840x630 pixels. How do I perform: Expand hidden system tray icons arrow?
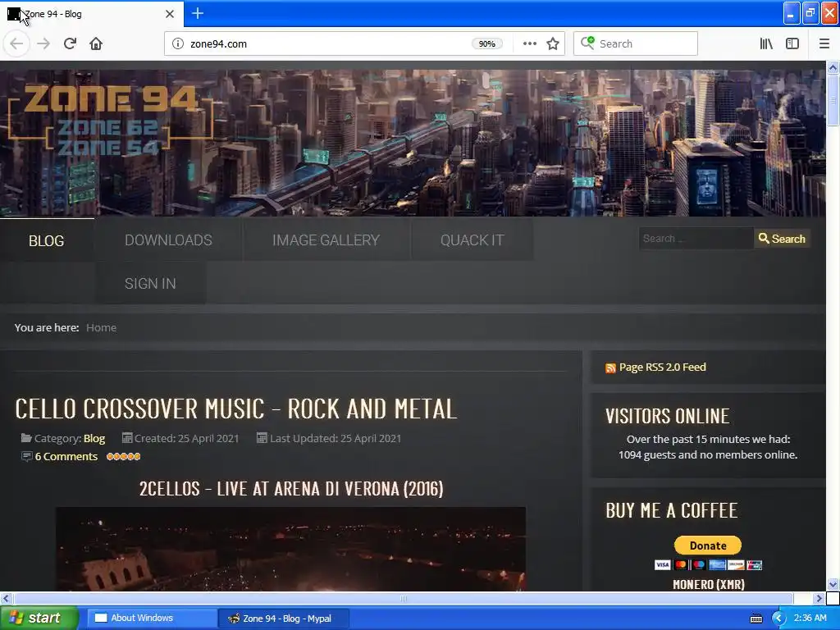(x=778, y=619)
